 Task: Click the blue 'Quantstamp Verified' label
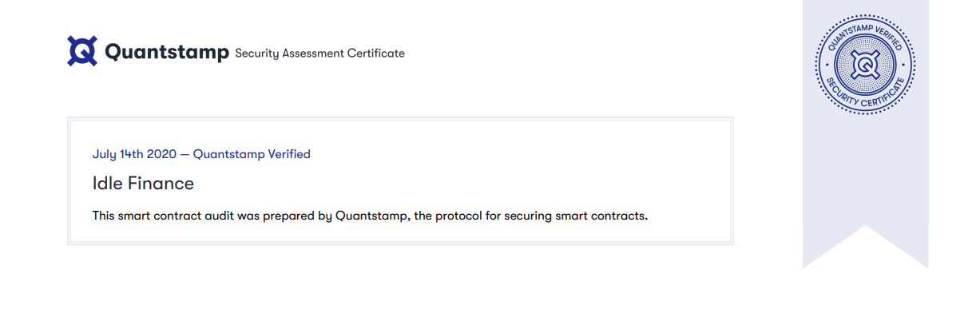(252, 154)
